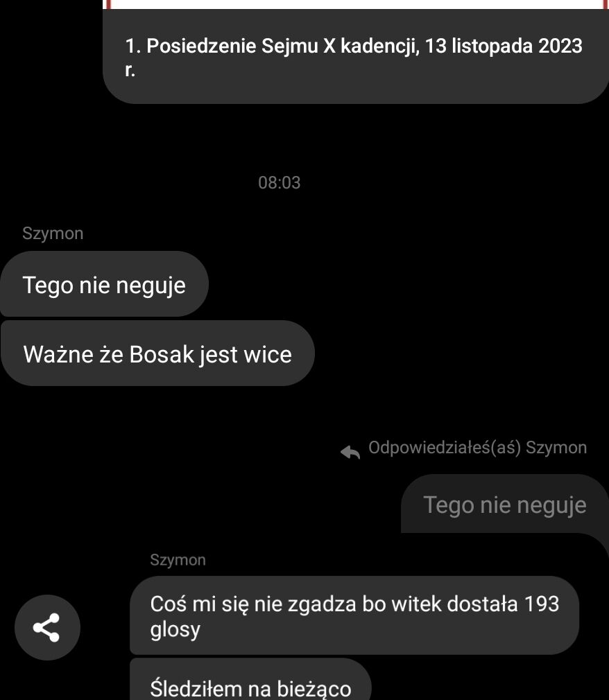Image resolution: width=609 pixels, height=700 pixels.
Task: Tap the name "Szymon" in the reply label
Action: pos(556,447)
